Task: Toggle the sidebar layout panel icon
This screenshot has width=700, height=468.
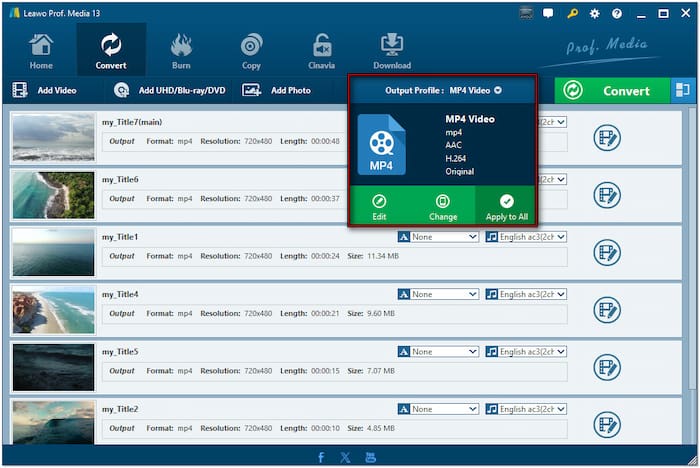Action: coord(683,91)
